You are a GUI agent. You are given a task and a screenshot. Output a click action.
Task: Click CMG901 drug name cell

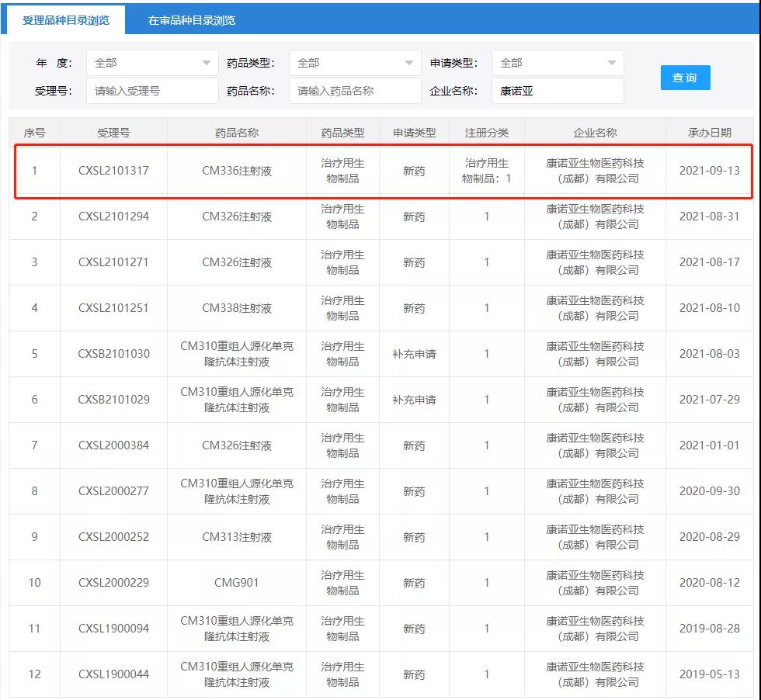coord(237,583)
